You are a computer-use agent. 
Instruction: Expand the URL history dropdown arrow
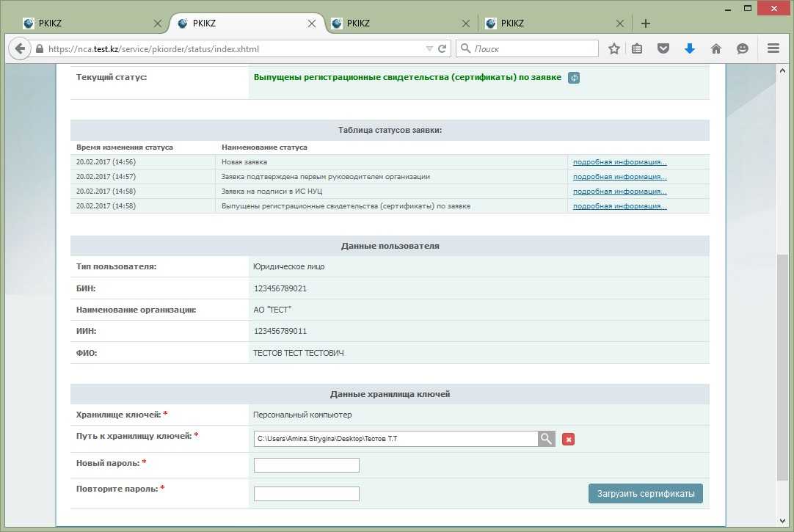pyautogui.click(x=429, y=49)
